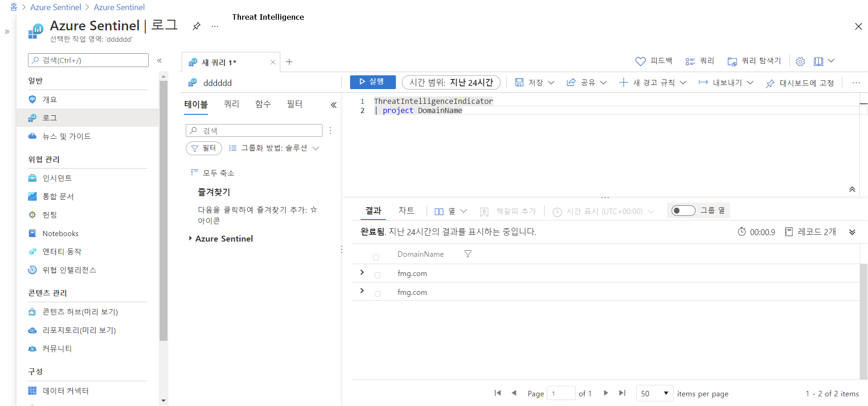
Task: Change 시간 범위 time range picker
Action: 451,82
